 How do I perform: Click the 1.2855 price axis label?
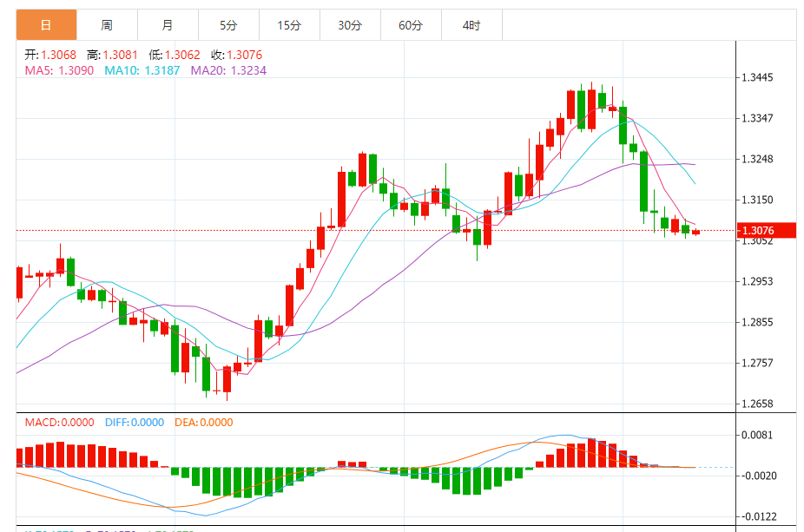(x=757, y=322)
